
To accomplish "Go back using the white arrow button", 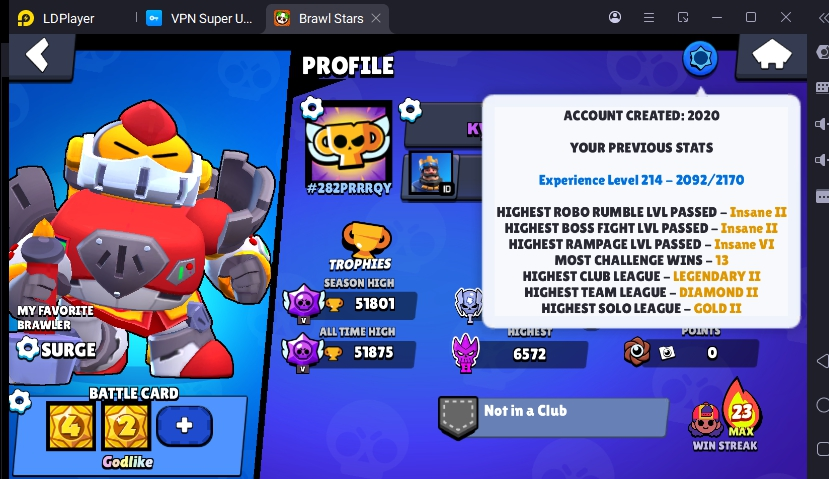I will 38,55.
